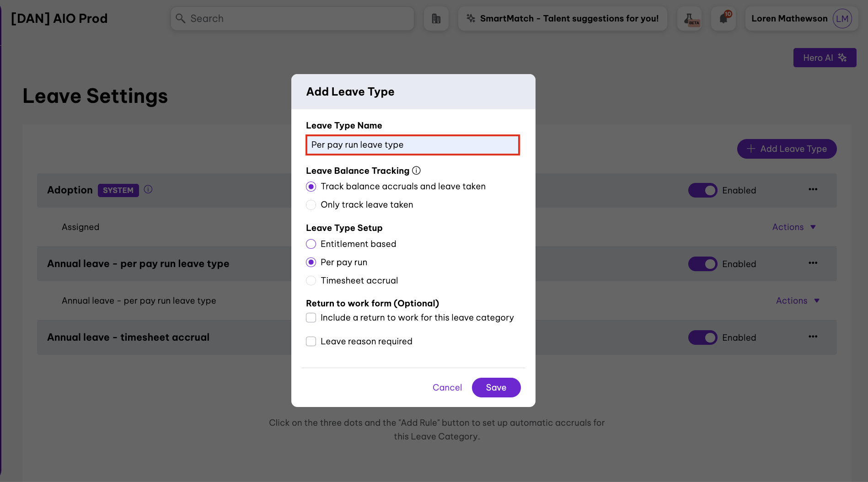
Task: Click the Adoption info icon
Action: [148, 189]
